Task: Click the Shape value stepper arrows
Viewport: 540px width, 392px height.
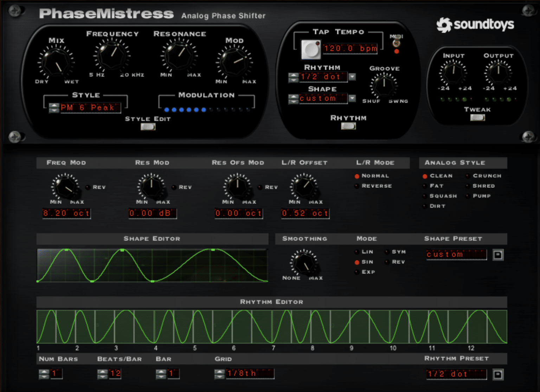Action: (293, 99)
